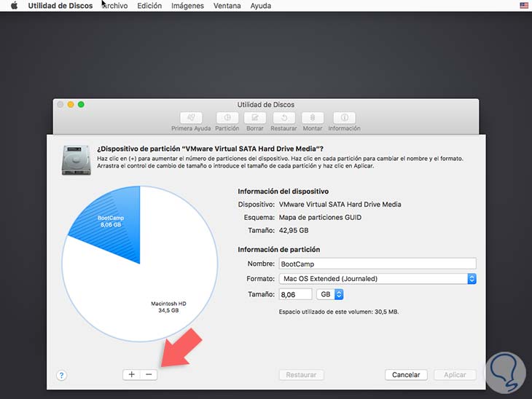Click the 'Información del dispositivo' heading

pos(283,191)
